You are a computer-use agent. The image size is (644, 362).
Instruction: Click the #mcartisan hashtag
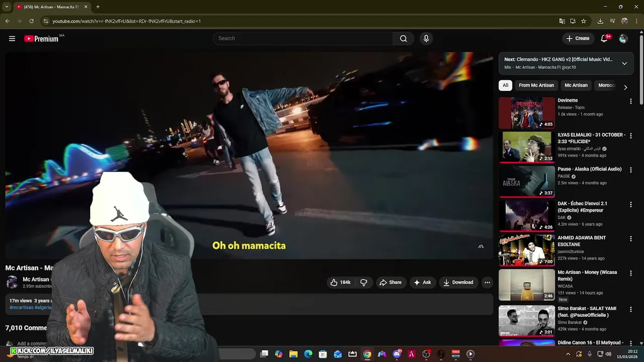(x=21, y=307)
